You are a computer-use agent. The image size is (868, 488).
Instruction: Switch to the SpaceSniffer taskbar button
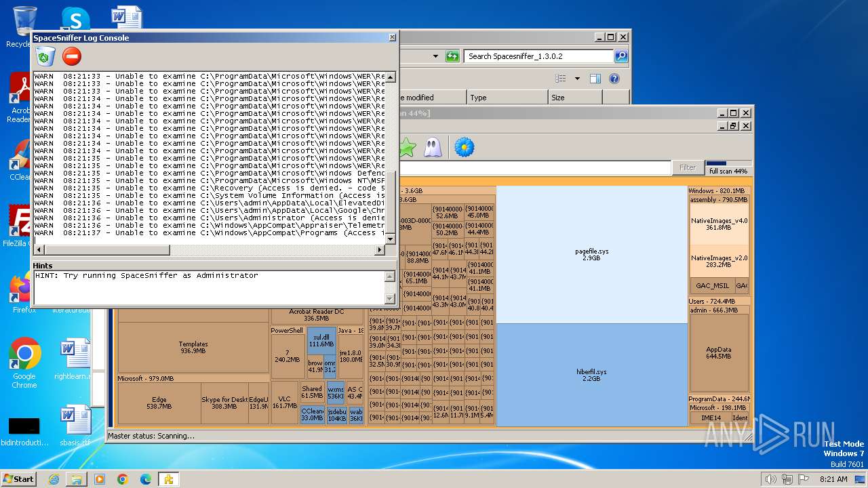coord(168,479)
